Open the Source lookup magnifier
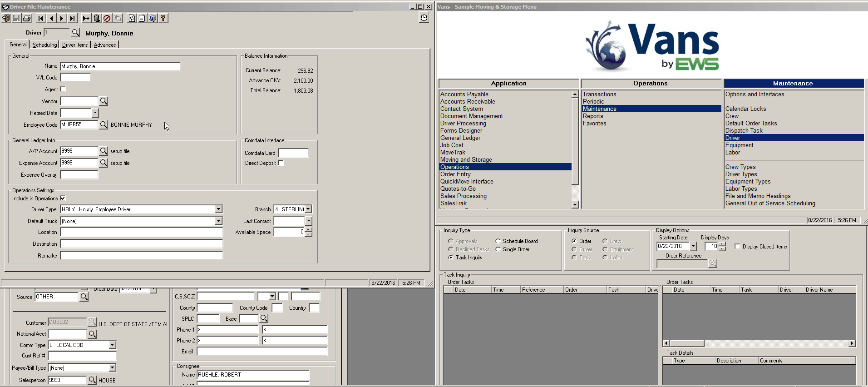Screen dimensions: 868x387 [84, 297]
